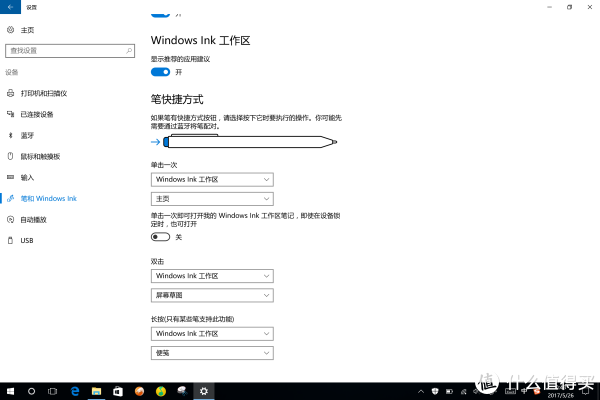Click the USB icon in the sidebar
The image size is (600, 400).
pos(11,240)
